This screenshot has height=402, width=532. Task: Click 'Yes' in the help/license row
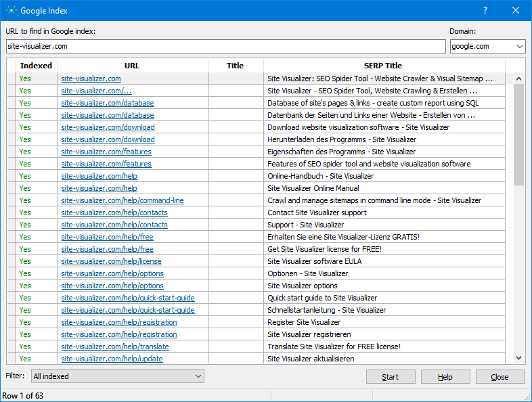click(x=25, y=261)
